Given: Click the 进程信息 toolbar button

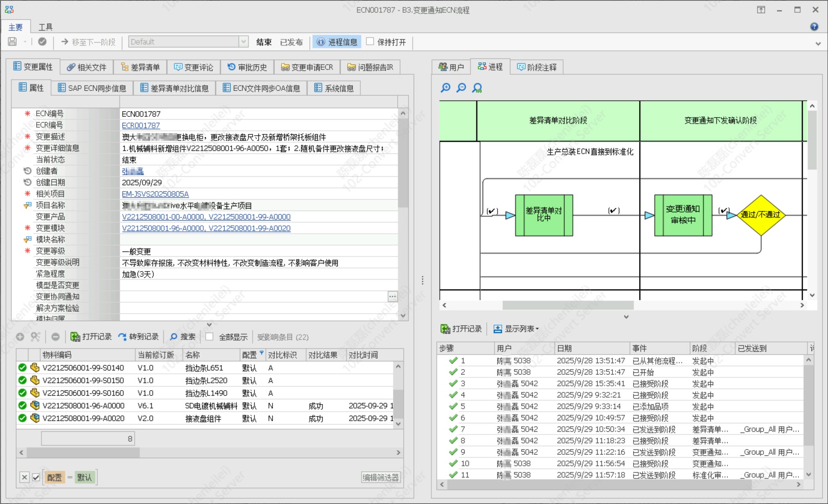Looking at the screenshot, I should click(x=337, y=42).
